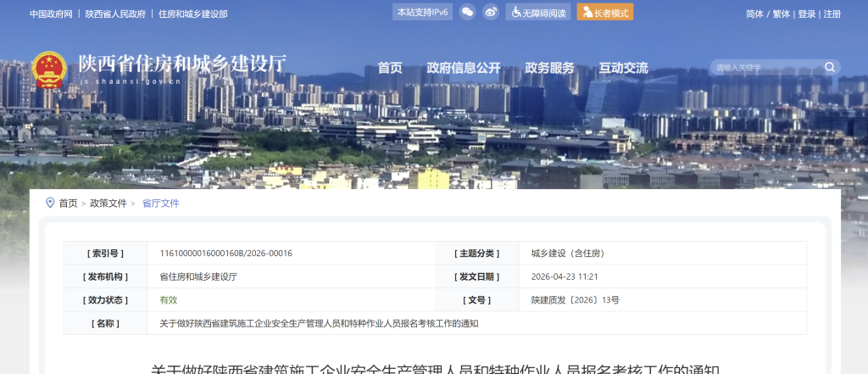Go to 政策文件 in breadcrumb
The height and width of the screenshot is (374, 868).
(108, 204)
